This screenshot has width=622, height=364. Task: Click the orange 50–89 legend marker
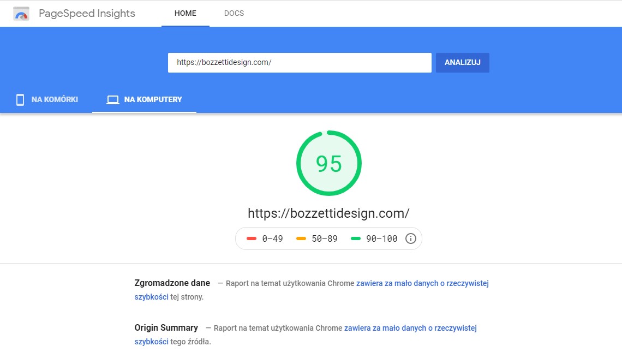pyautogui.click(x=301, y=238)
